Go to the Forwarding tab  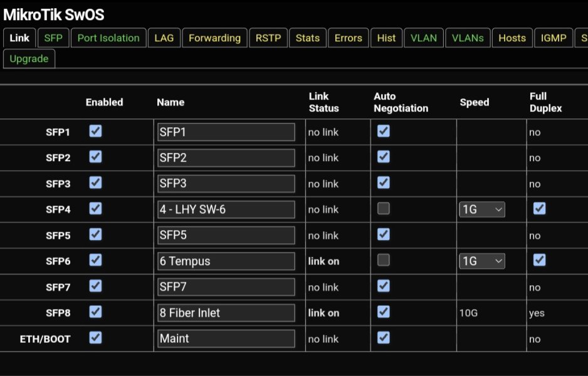[x=214, y=38]
